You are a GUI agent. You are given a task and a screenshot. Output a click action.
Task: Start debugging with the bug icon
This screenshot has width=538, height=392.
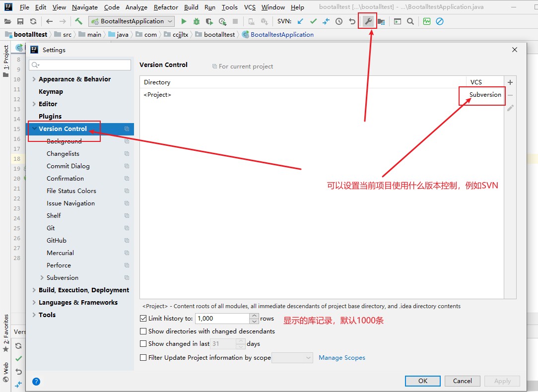[197, 21]
